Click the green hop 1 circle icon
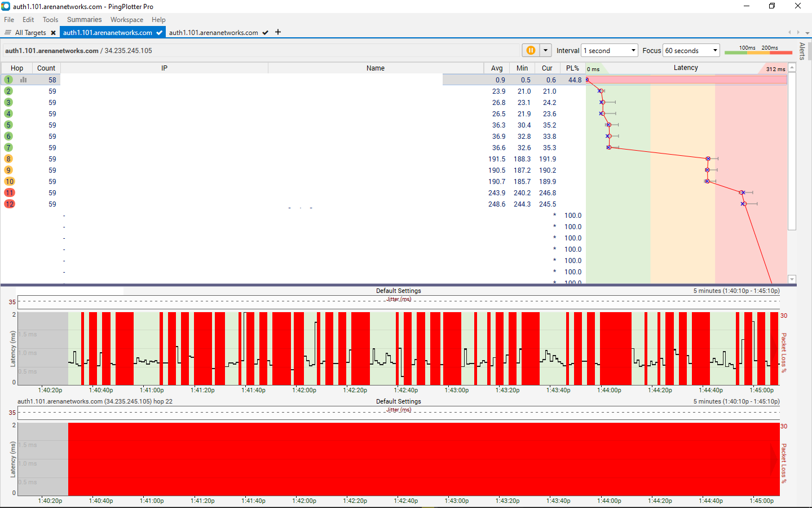This screenshot has height=508, width=812. point(8,80)
